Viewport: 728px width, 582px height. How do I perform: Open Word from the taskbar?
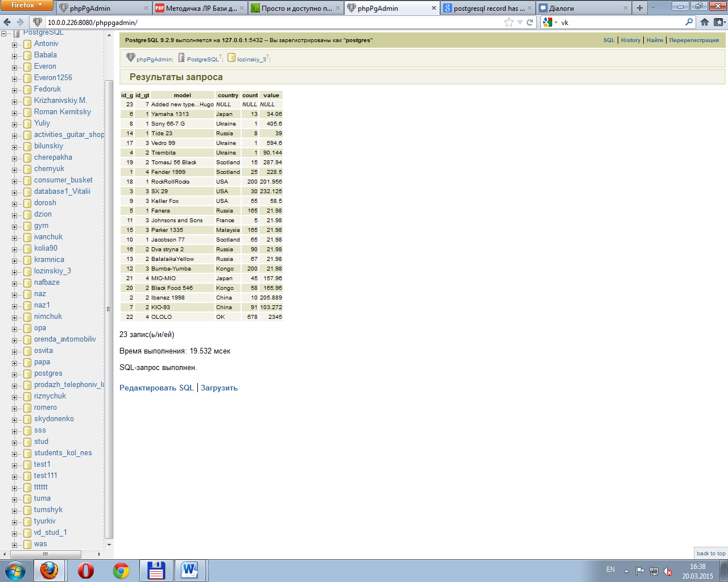coord(190,571)
